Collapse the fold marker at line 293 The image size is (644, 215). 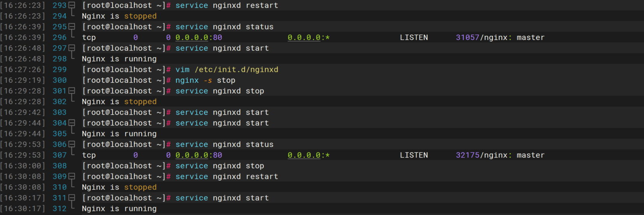pyautogui.click(x=72, y=5)
